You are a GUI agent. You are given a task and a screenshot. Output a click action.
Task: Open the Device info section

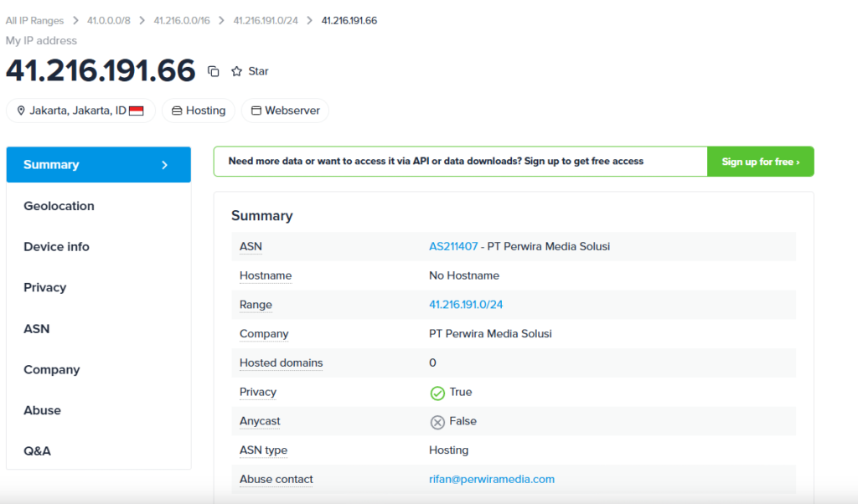coord(56,246)
